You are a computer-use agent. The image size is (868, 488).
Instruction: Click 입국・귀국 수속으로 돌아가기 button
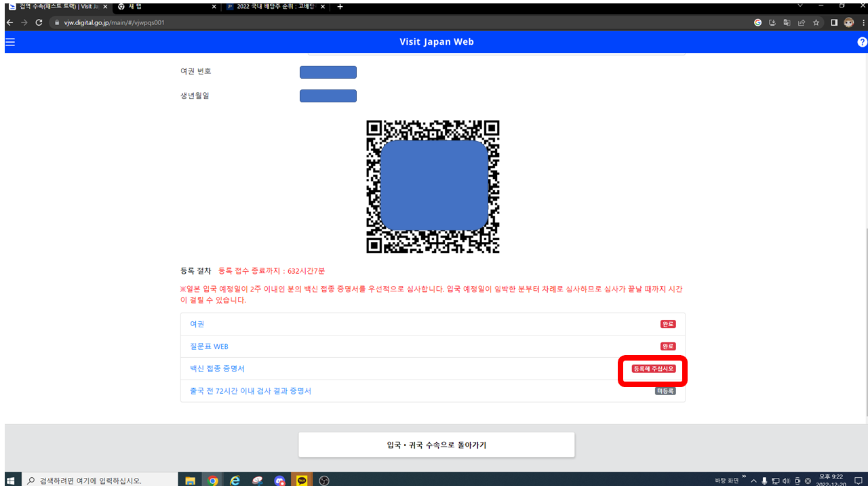[437, 445]
